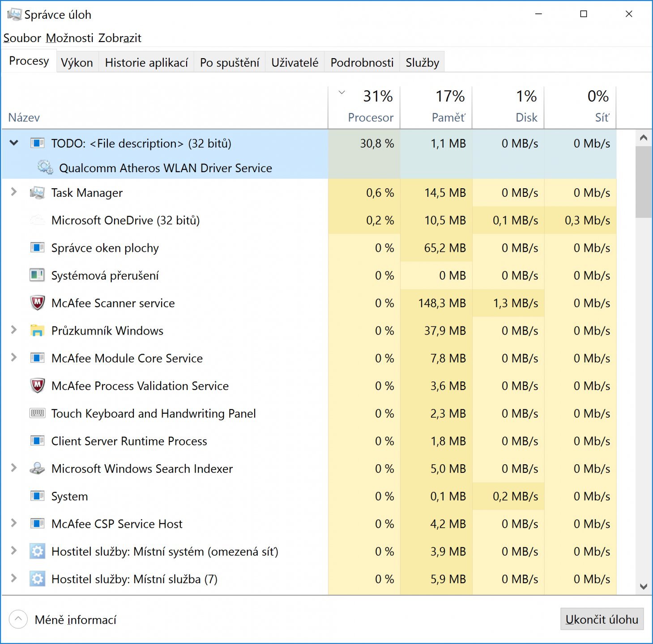Click the Průzkumník Windows folder icon
The height and width of the screenshot is (644, 653).
click(x=38, y=330)
